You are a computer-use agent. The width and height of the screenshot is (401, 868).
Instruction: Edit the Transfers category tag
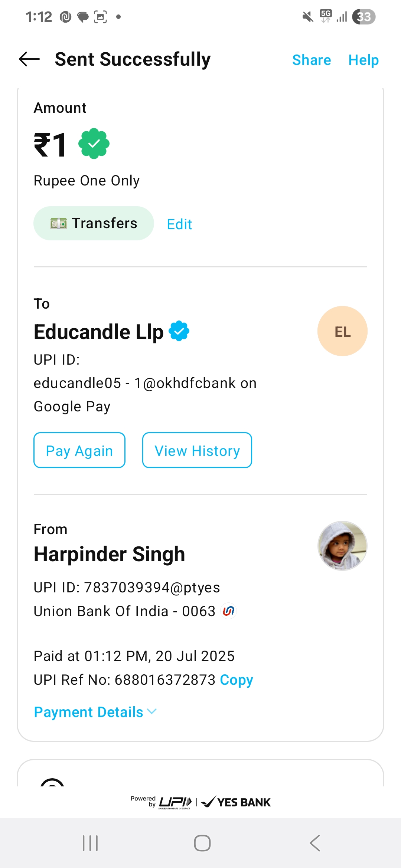(x=179, y=224)
